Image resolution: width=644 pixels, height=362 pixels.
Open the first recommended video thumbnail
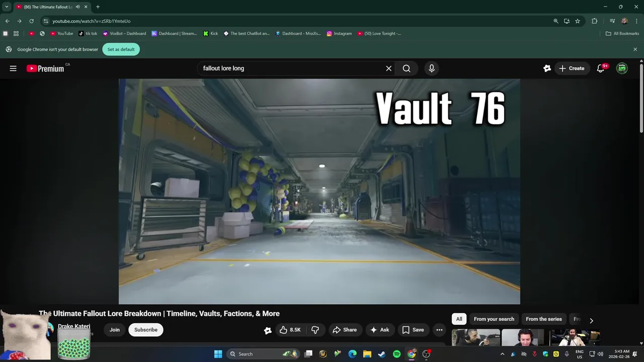click(475, 337)
